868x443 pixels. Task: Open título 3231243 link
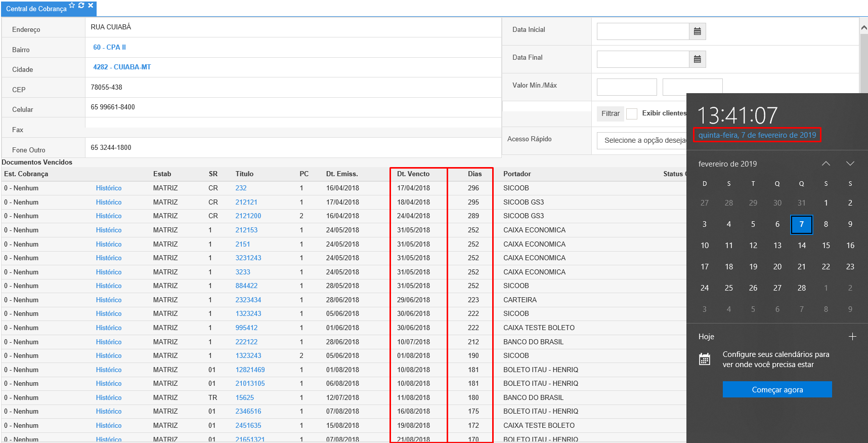(248, 258)
